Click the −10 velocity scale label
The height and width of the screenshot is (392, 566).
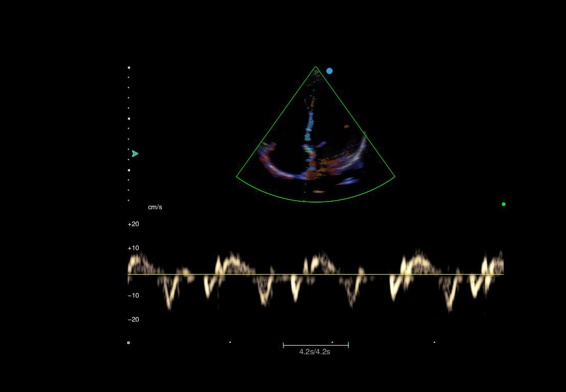click(x=133, y=296)
